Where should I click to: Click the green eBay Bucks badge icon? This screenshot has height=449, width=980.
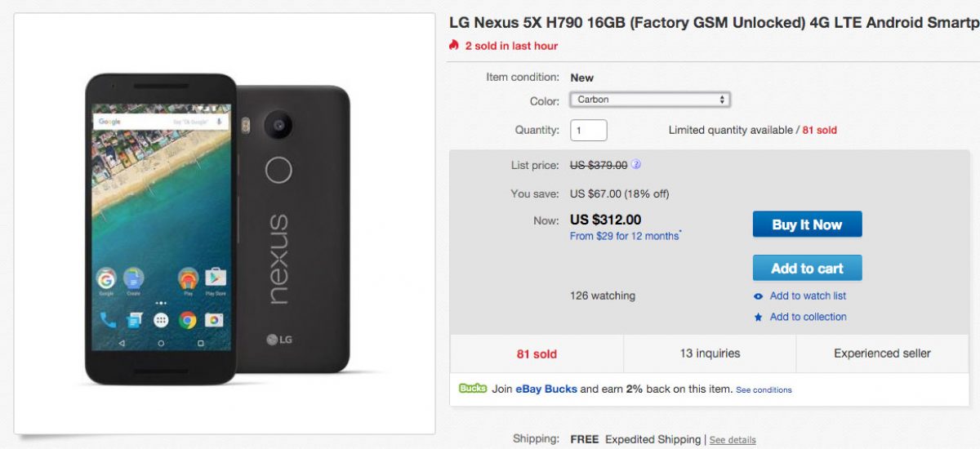[x=473, y=389]
